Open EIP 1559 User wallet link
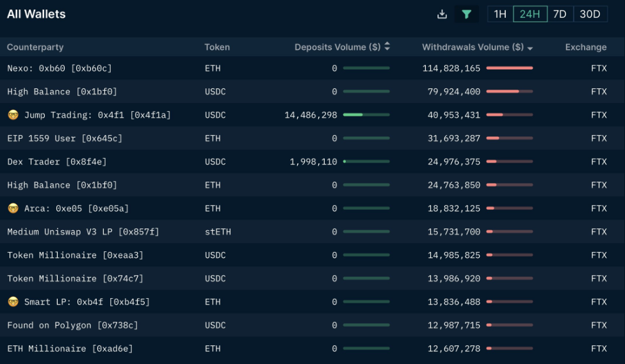This screenshot has width=625, height=364. [x=65, y=139]
